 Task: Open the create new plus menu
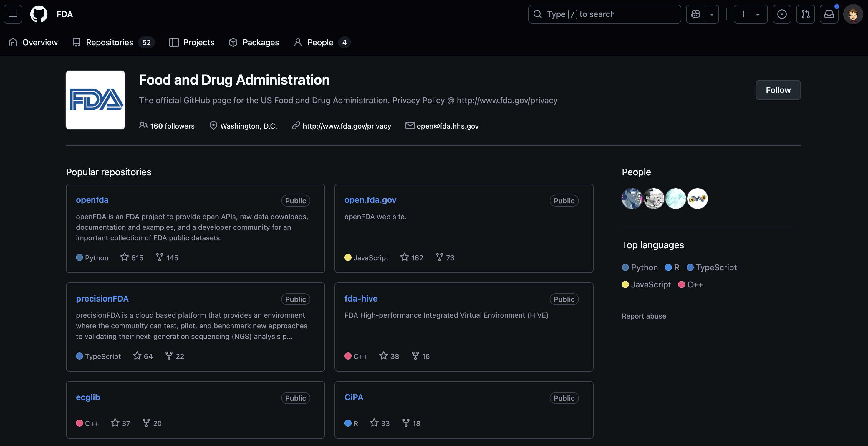click(x=751, y=14)
